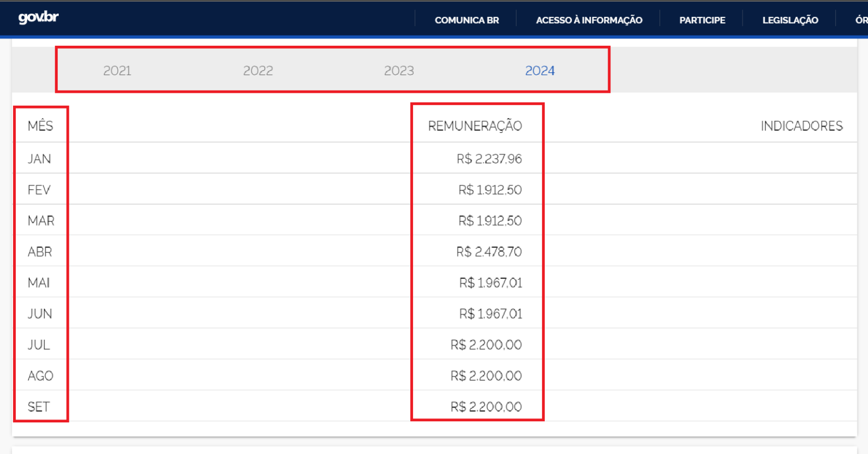Click the R$ 2.237,96 January value
Screen dimensions: 868x454
pyautogui.click(x=489, y=159)
